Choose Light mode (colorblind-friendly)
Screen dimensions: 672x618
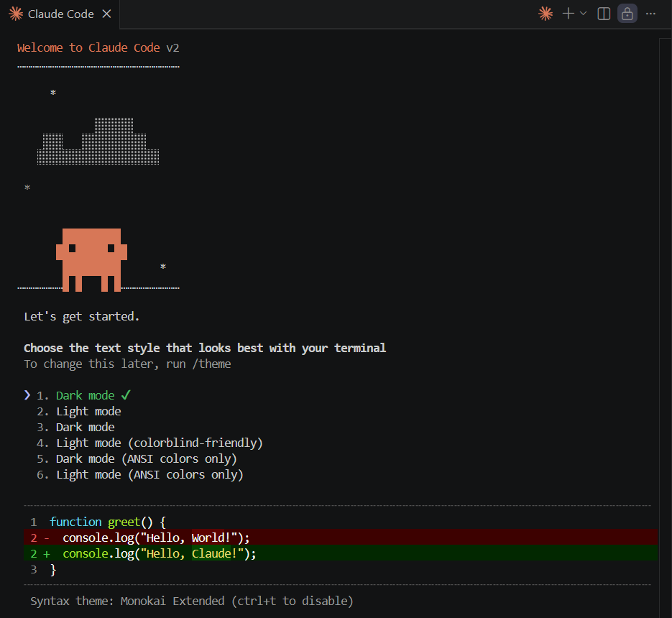149,443
